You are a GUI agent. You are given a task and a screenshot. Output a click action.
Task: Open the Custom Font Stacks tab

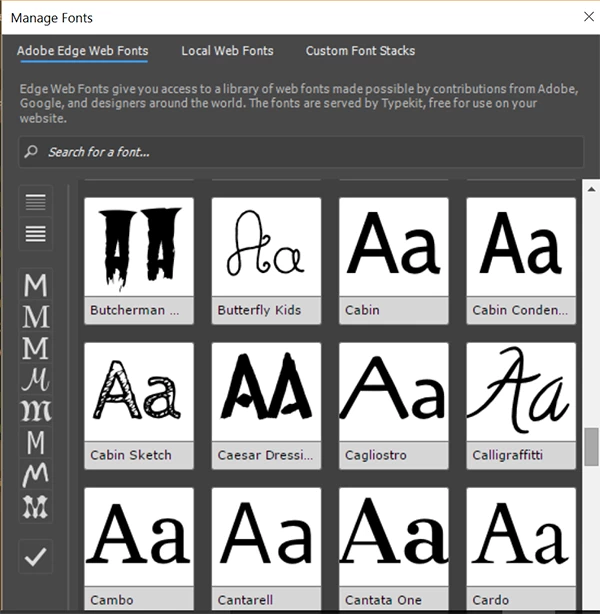pos(360,51)
